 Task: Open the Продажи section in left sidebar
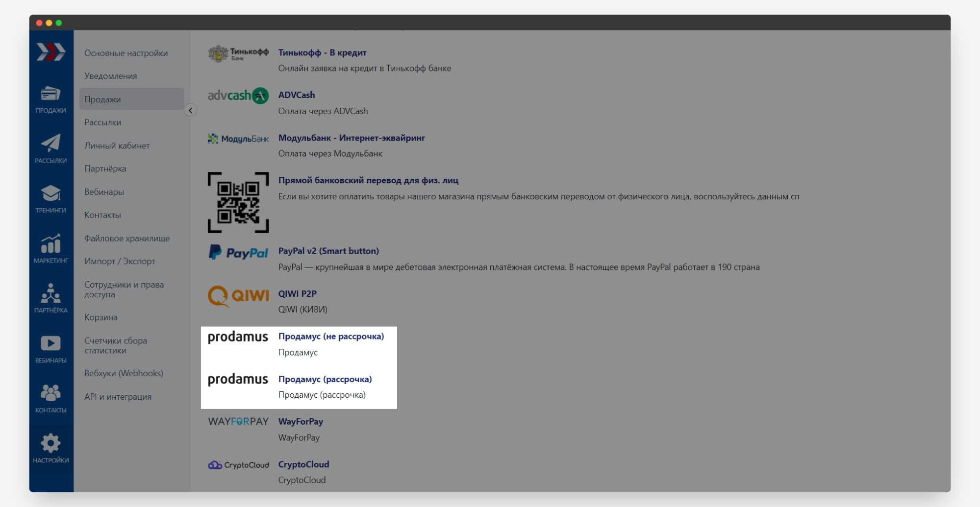tap(50, 99)
